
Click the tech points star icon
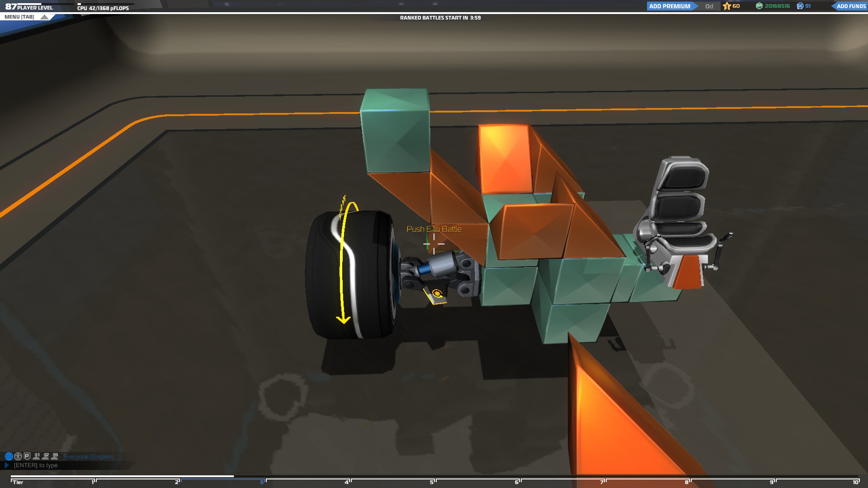727,6
